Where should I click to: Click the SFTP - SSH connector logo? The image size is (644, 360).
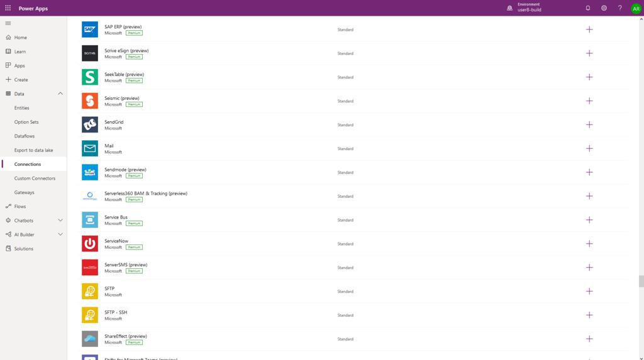tap(89, 315)
